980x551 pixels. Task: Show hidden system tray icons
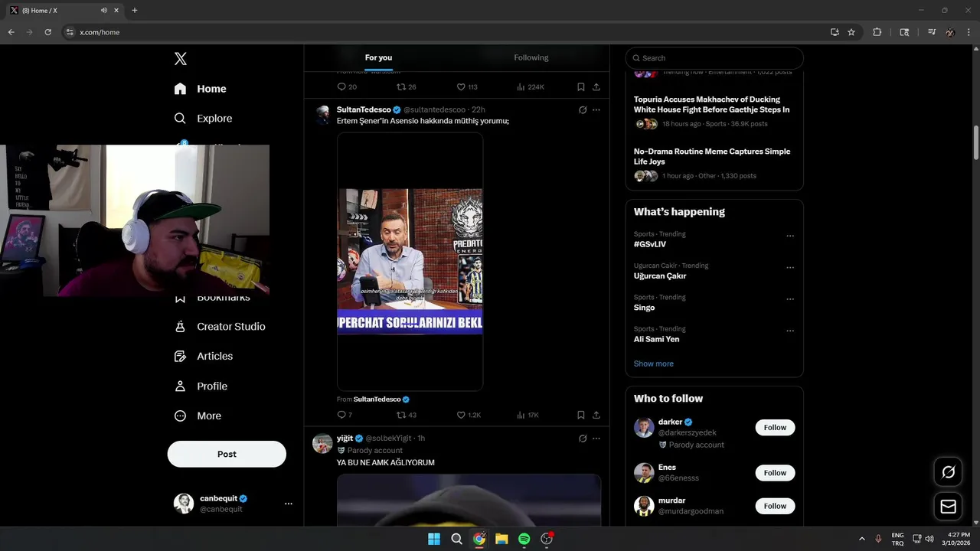862,539
